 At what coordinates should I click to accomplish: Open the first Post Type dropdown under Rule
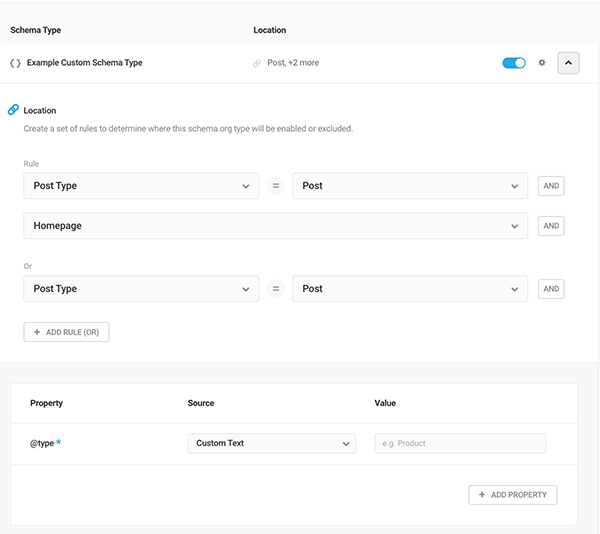coord(141,186)
